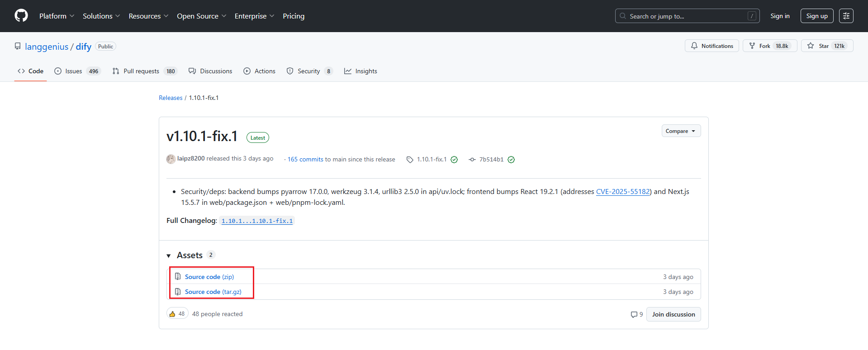Viewport: 868px width, 350px height.
Task: Click the Latest release badge
Action: [258, 137]
